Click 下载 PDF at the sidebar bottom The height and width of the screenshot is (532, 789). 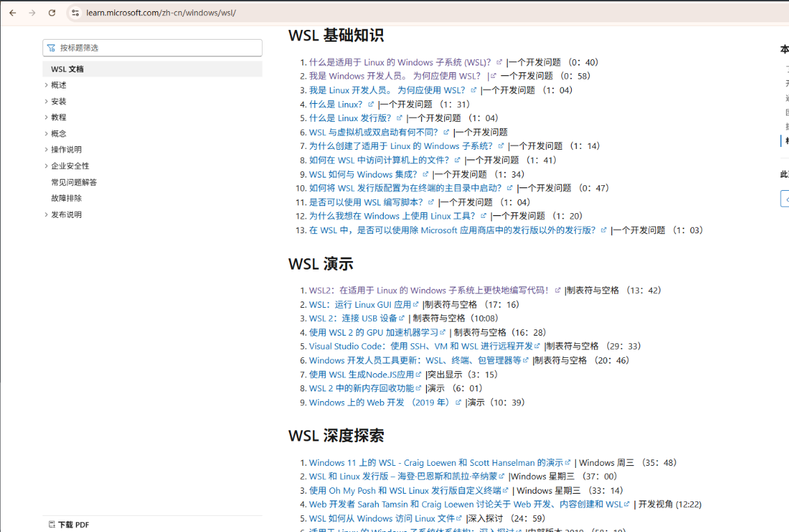73,524
